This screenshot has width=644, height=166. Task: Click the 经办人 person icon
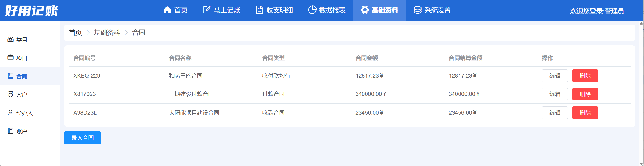(10, 113)
